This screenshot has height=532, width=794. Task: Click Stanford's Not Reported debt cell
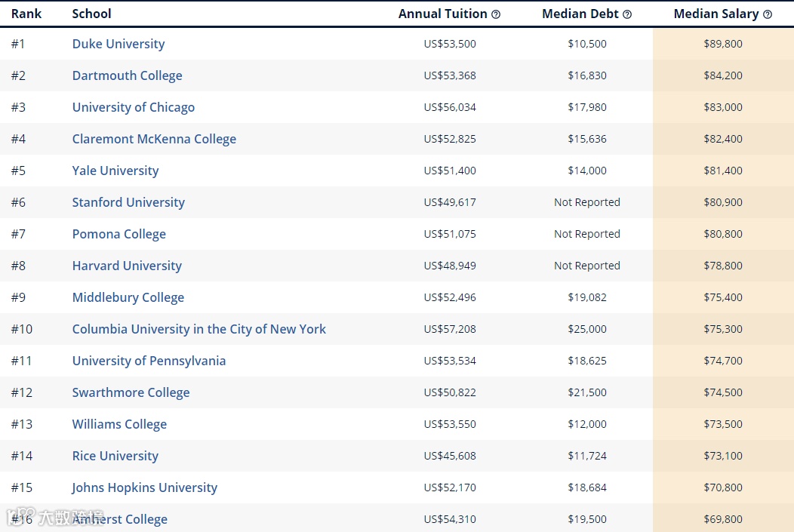click(587, 202)
